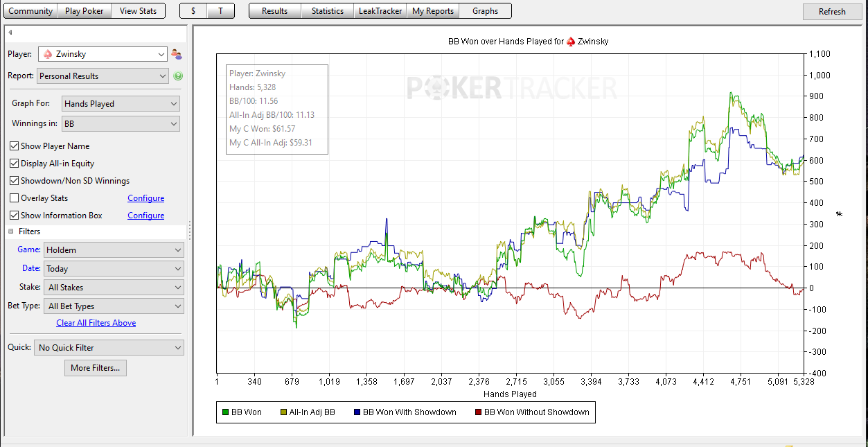This screenshot has height=447, width=868.
Task: Collapse the left panel with the arrow
Action: tap(10, 33)
